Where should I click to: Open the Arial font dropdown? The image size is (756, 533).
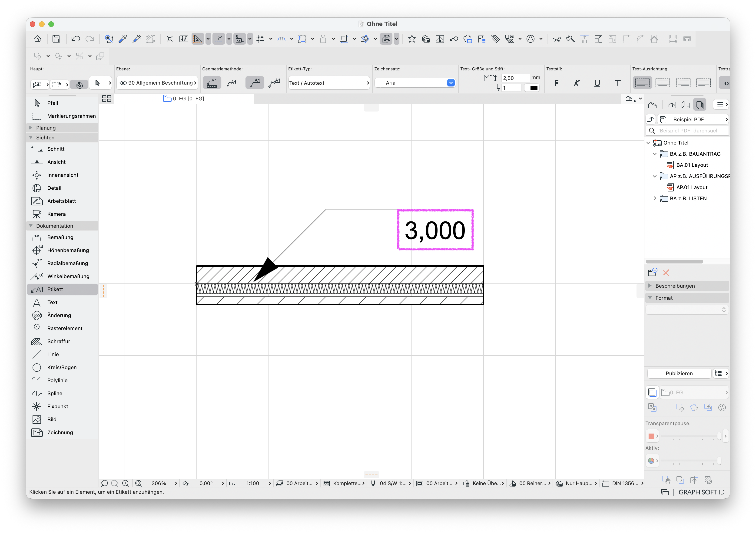pyautogui.click(x=415, y=83)
